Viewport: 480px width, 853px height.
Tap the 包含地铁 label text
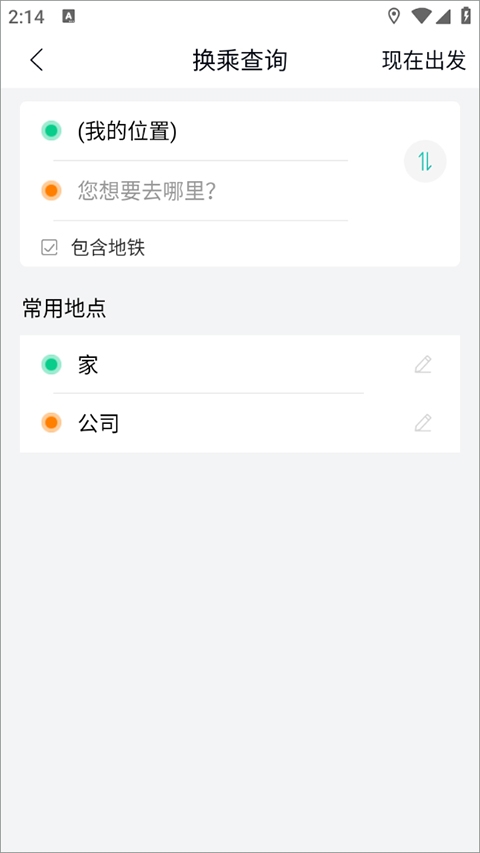point(108,248)
